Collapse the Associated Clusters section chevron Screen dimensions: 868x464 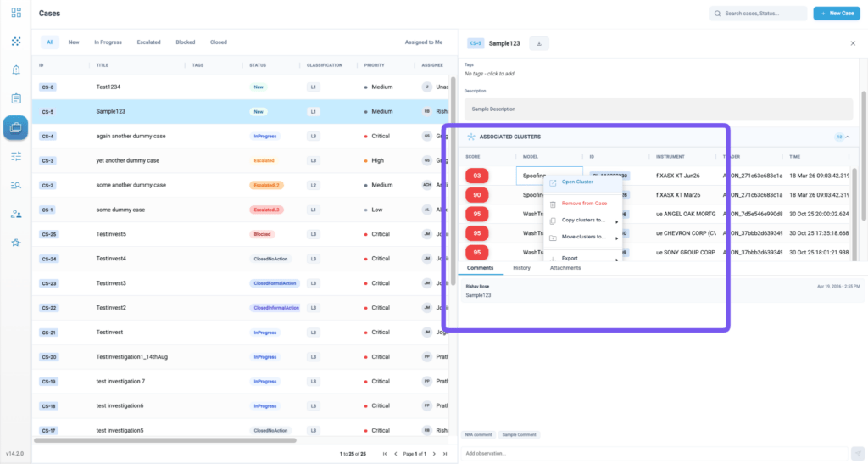click(848, 137)
